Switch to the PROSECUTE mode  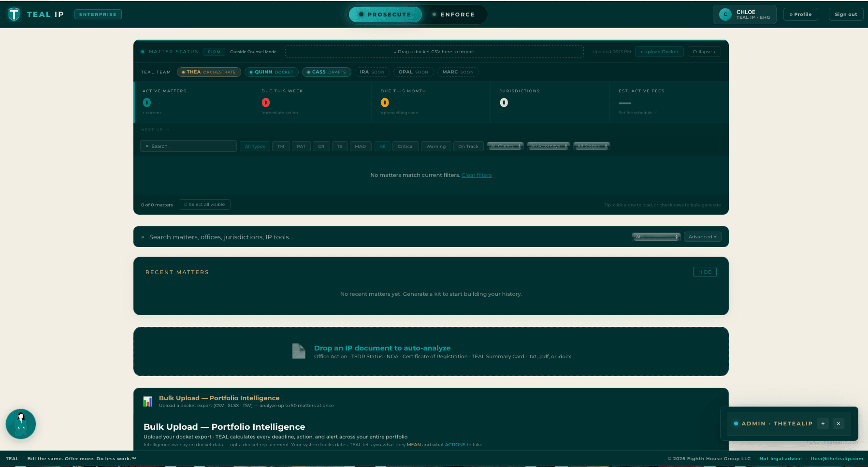pos(385,15)
